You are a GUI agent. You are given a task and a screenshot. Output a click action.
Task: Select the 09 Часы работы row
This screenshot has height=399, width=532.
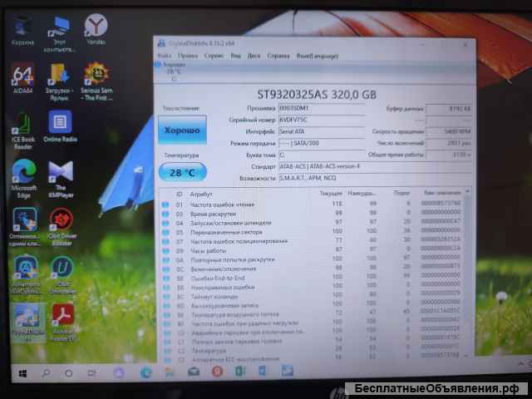[x=312, y=250]
